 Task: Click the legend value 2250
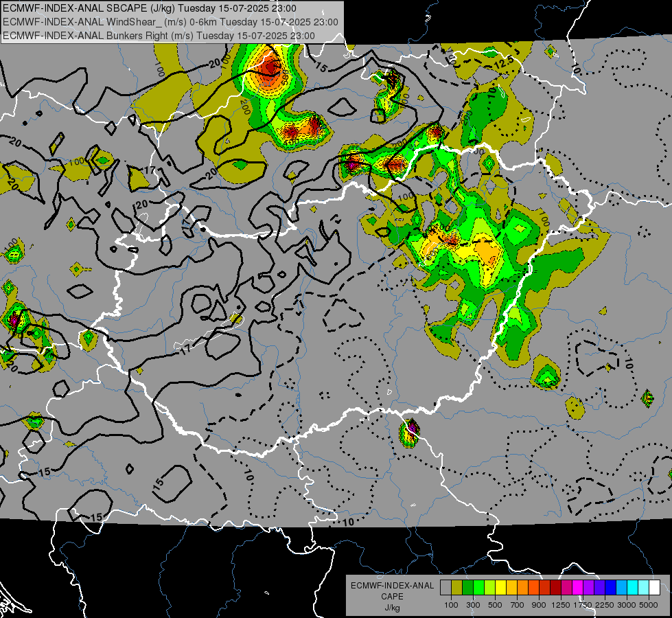(x=605, y=605)
